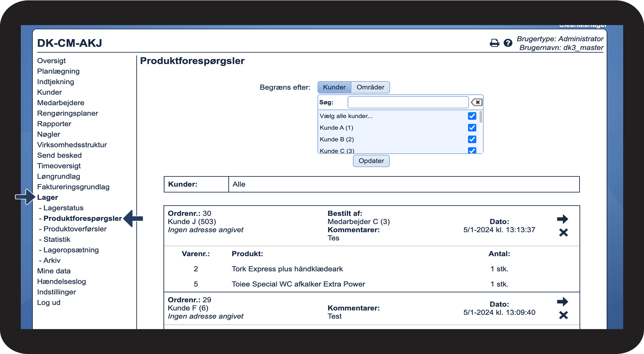The height and width of the screenshot is (354, 644).
Task: Forward order 29 with arrow icon
Action: pyautogui.click(x=562, y=302)
